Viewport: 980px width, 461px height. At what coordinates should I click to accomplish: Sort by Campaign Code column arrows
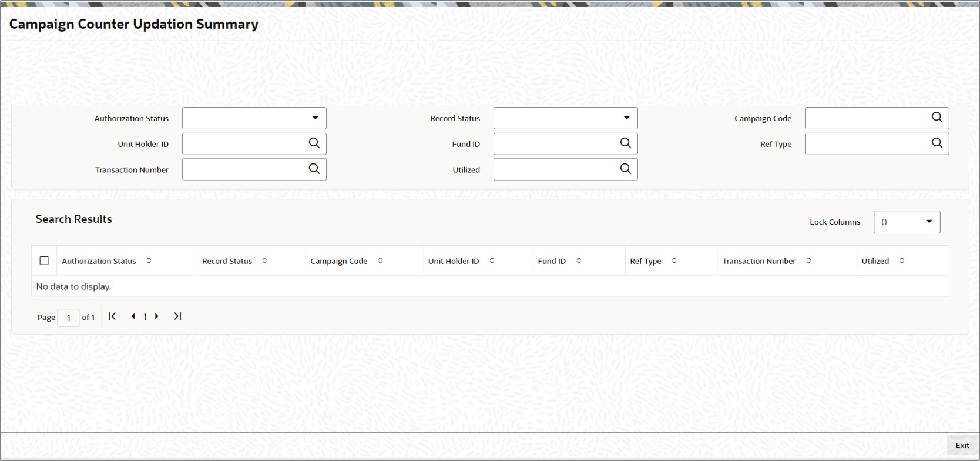click(x=380, y=260)
